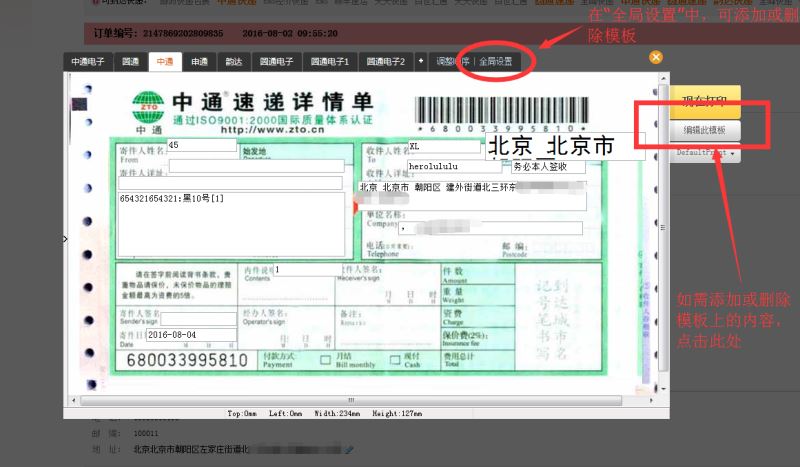Click the 务必本人签收 note field
The height and width of the screenshot is (467, 800).
[x=548, y=167]
